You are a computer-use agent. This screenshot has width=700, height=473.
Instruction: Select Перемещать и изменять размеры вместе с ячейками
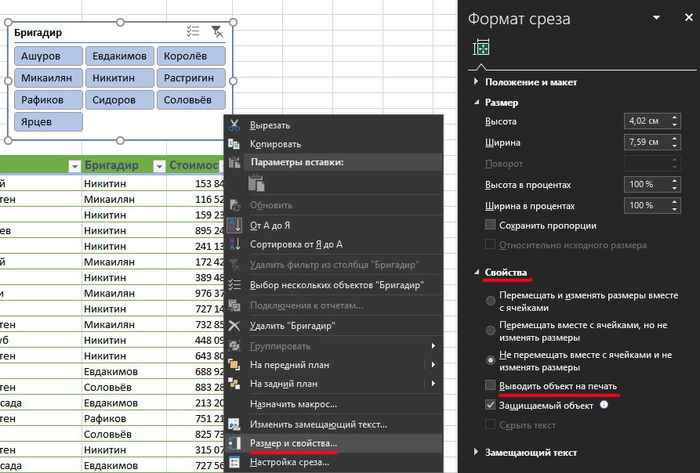pos(490,301)
